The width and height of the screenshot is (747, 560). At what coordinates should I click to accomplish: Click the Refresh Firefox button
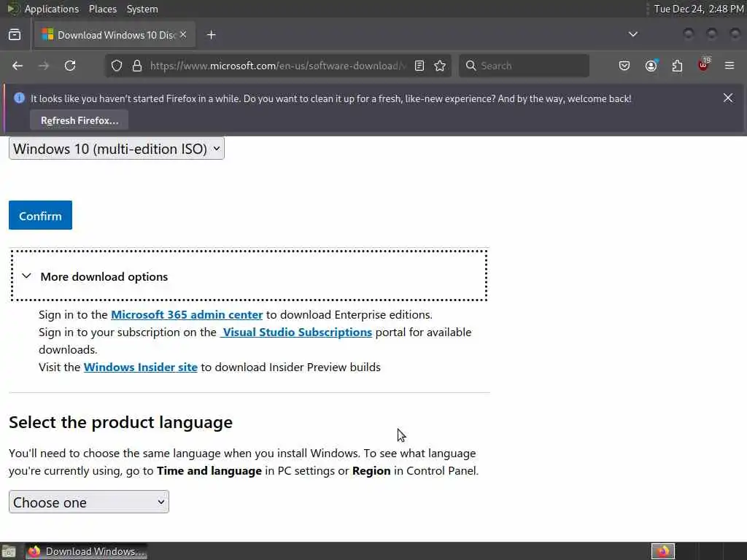click(79, 120)
